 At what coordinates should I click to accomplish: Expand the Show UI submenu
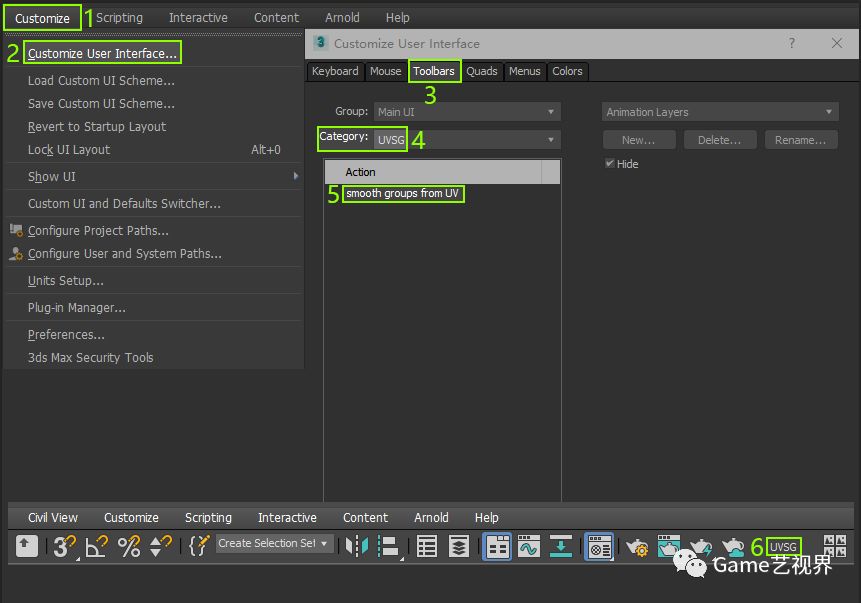[x=154, y=176]
